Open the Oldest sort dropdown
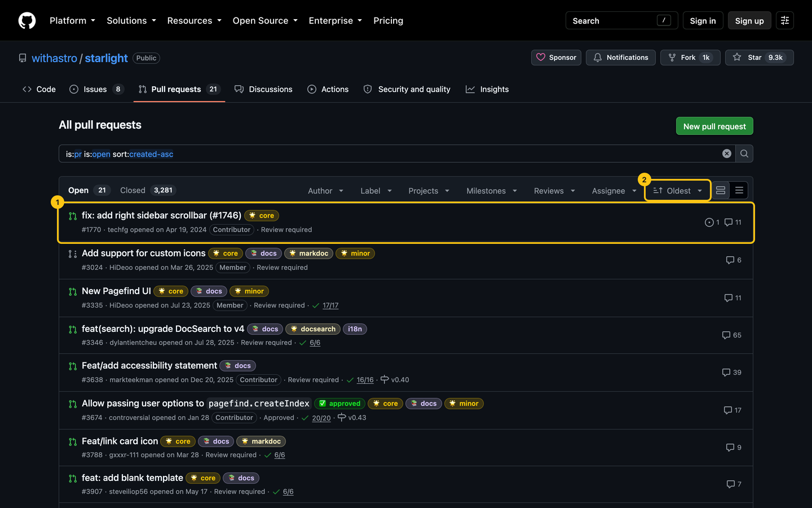The image size is (812, 508). click(678, 191)
